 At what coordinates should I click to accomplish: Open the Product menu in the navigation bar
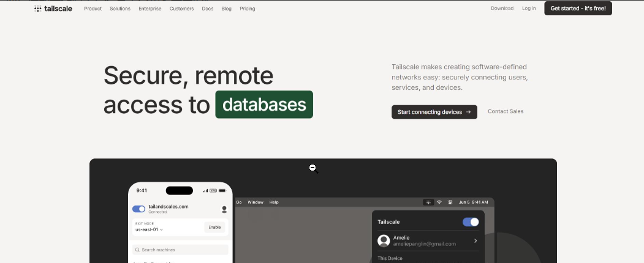(x=93, y=9)
